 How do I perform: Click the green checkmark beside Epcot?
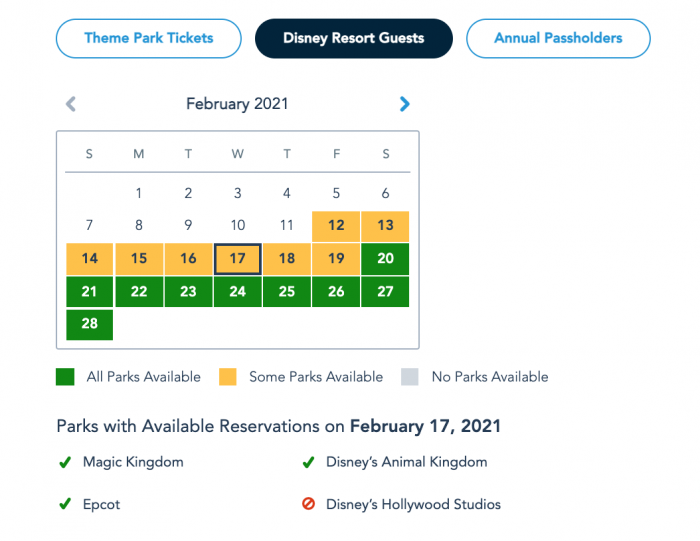pyautogui.click(x=65, y=505)
